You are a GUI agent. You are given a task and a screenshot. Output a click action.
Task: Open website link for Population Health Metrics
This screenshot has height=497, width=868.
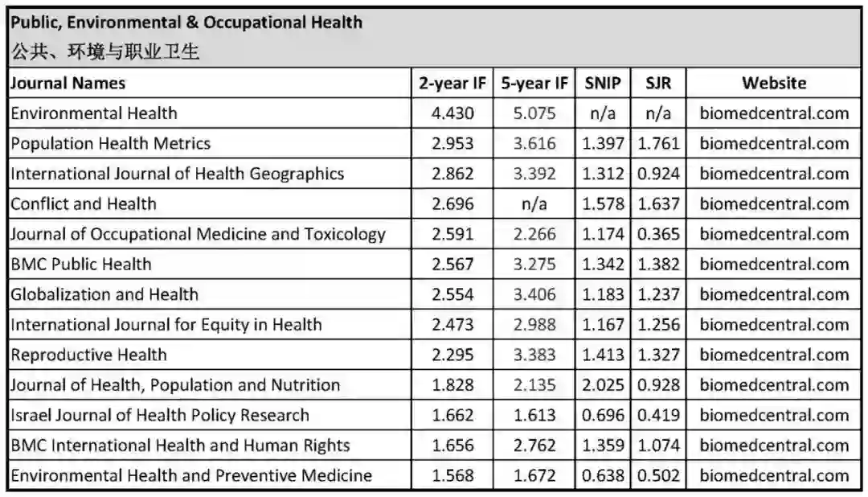tap(773, 144)
